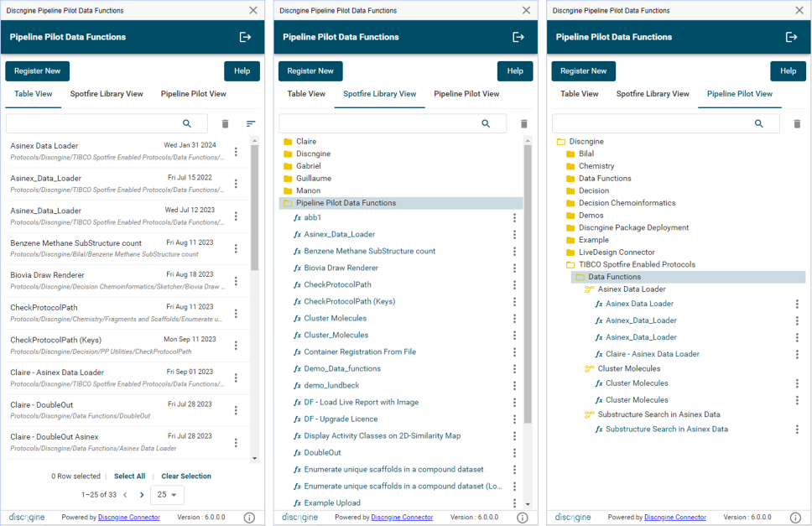812x526 pixels.
Task: Click the trash icon in the Pipeline Pilot View panel
Action: [797, 123]
